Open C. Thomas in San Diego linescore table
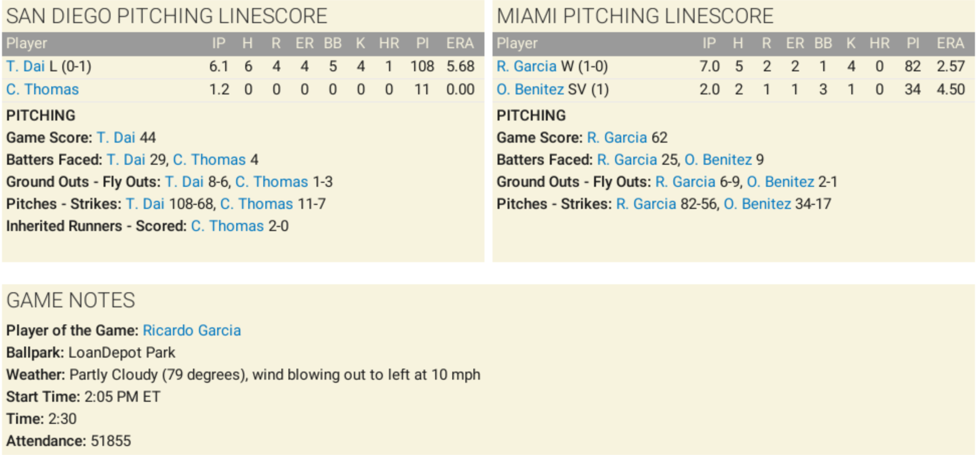This screenshot has height=455, width=980. pos(42,89)
